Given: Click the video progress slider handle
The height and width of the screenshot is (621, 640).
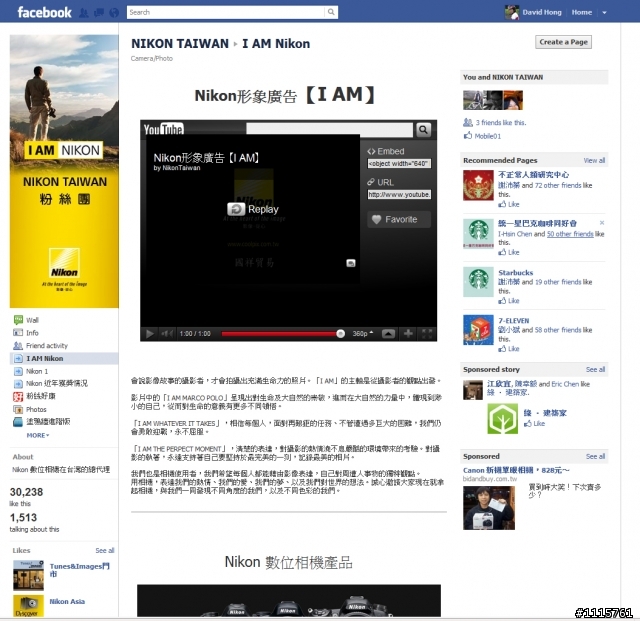Looking at the screenshot, I should 340,334.
